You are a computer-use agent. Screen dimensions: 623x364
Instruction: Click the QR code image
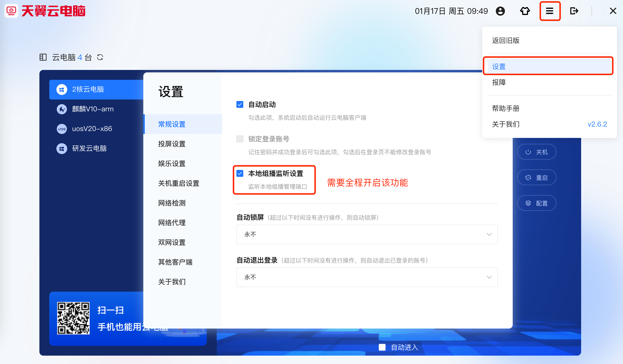(x=73, y=318)
